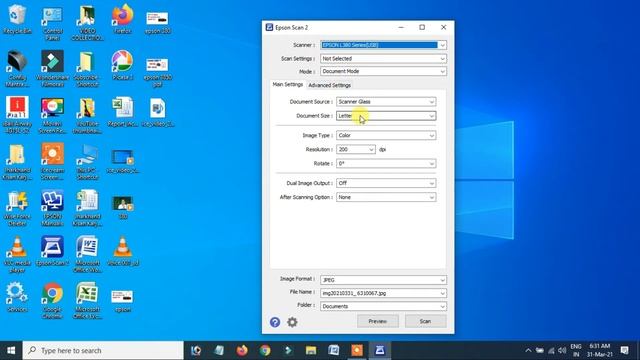
Task: Open the 'YouTube thumbnail' folder on desktop
Action: (87, 116)
